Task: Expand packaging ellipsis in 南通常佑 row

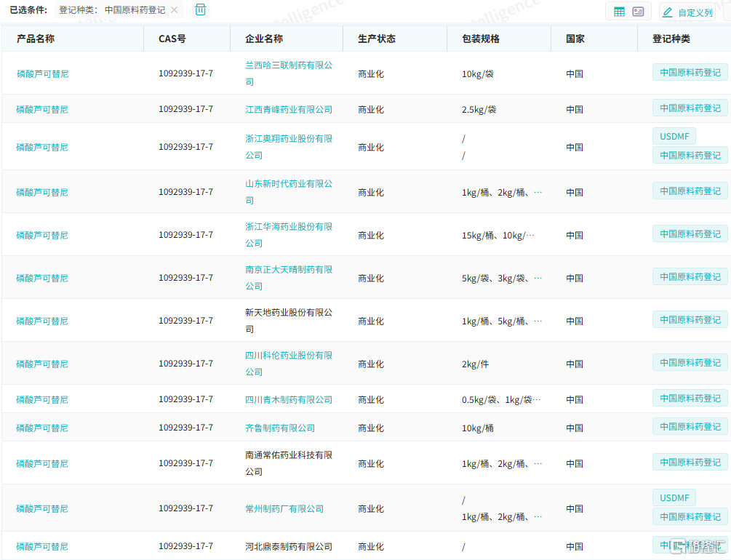Action: click(x=538, y=463)
